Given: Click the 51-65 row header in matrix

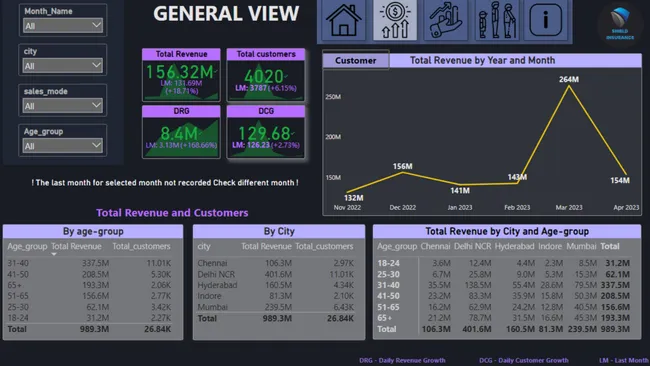Looking at the screenshot, I should pos(388,307).
